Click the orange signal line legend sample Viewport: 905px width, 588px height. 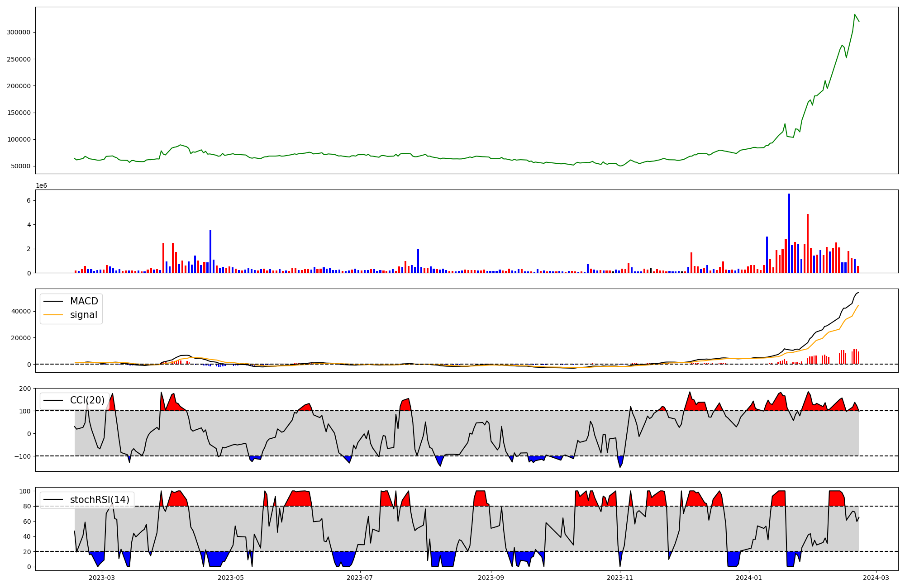click(x=53, y=315)
